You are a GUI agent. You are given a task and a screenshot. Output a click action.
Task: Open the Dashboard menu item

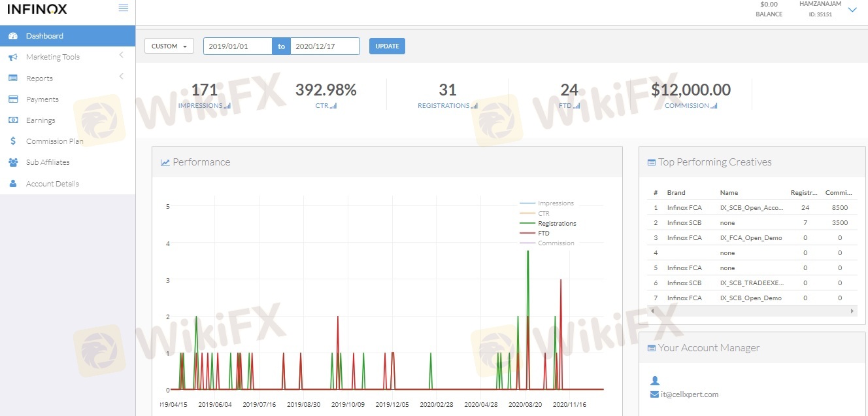67,36
